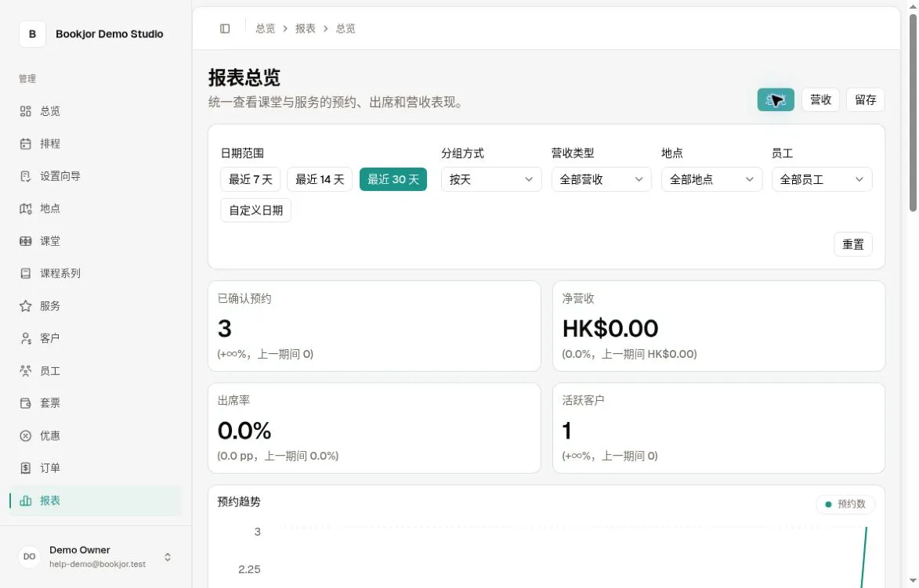Select the 最近 7 天 date range

tap(250, 179)
